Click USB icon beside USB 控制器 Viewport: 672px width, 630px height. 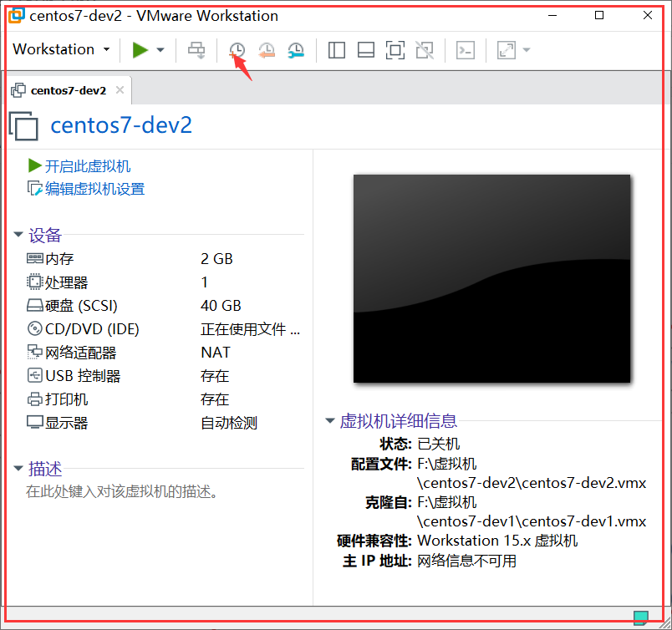click(x=35, y=375)
